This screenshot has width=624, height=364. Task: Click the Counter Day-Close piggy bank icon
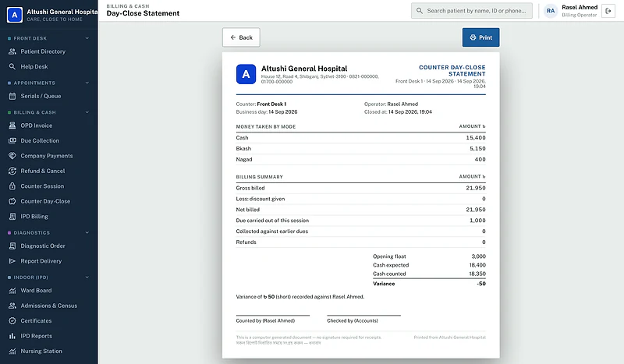(x=12, y=201)
